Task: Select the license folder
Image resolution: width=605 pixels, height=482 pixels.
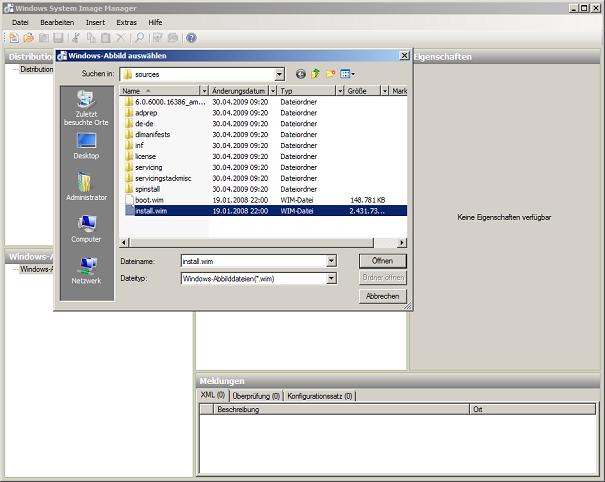Action: [141, 156]
